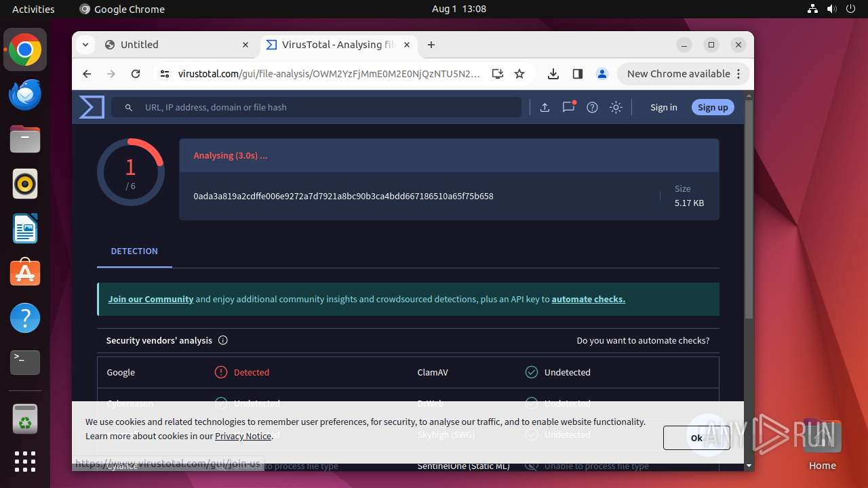Toggle Chrome side panel icon

pyautogui.click(x=578, y=74)
